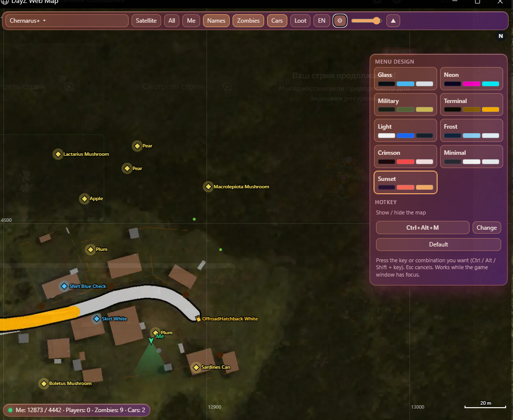Image resolution: width=513 pixels, height=420 pixels.
Task: Click the Change hotkey button
Action: 486,228
